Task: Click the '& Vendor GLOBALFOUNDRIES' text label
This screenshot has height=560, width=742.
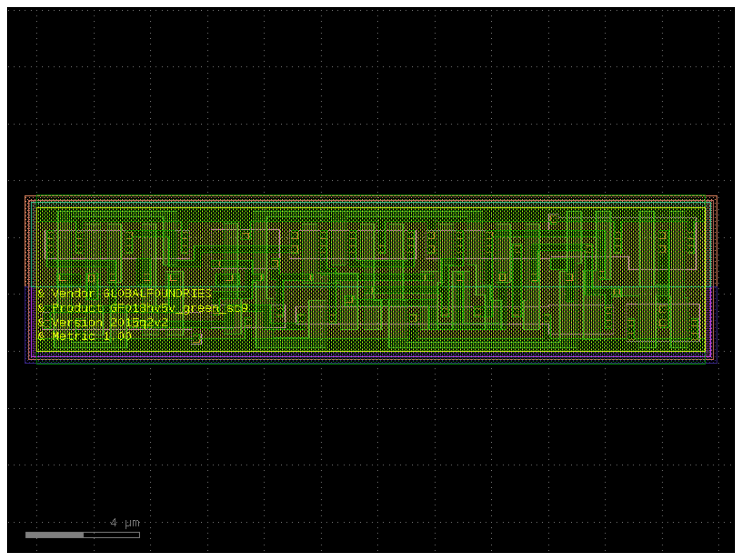Action: coord(125,293)
